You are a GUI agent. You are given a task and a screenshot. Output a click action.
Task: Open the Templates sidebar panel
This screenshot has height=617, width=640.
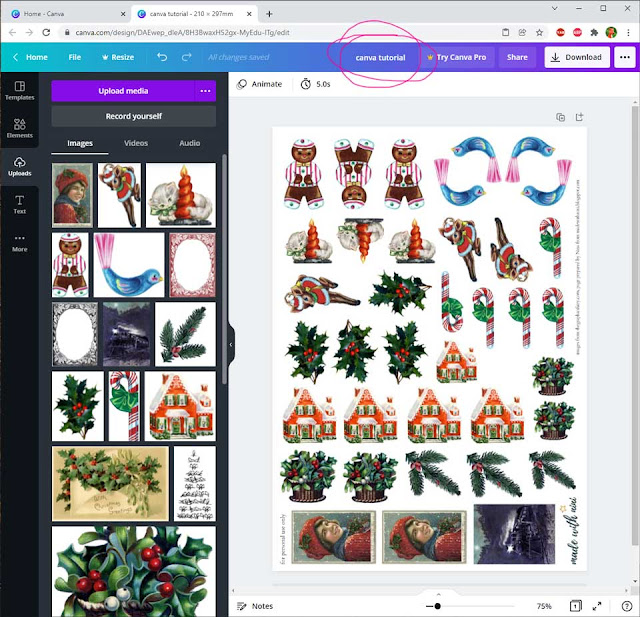point(20,91)
